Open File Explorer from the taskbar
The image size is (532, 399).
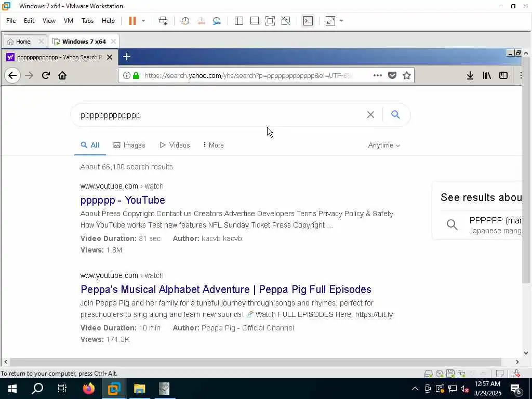139,389
